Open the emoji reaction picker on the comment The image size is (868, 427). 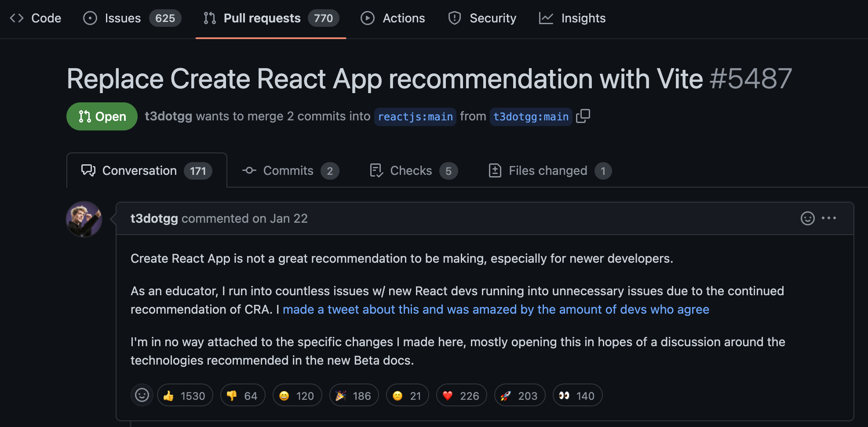[808, 218]
